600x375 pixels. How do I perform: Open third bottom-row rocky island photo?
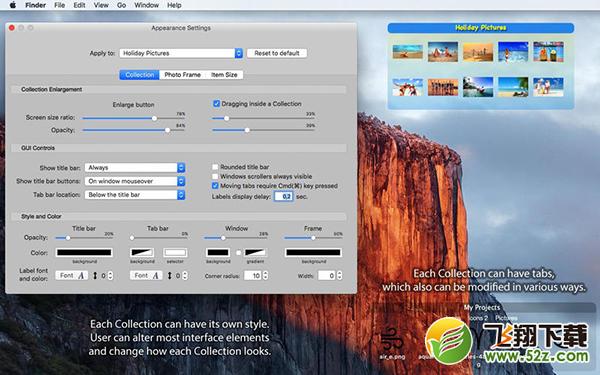(x=478, y=87)
